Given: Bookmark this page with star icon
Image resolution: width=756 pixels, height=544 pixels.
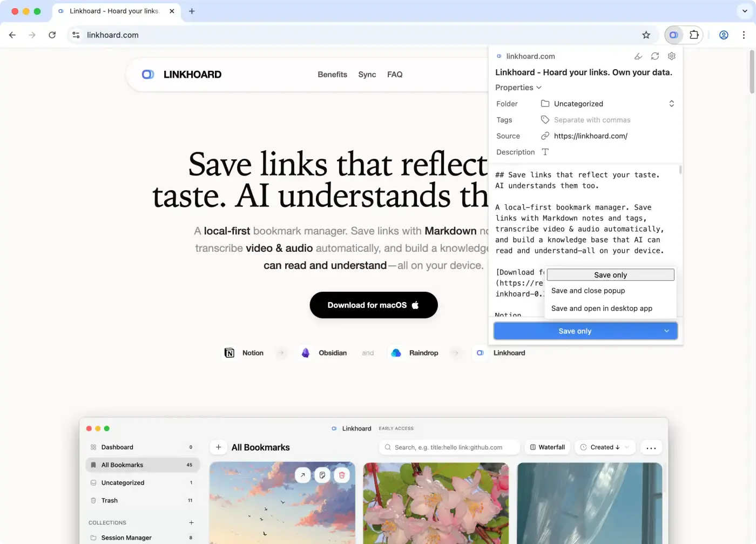Looking at the screenshot, I should pyautogui.click(x=646, y=35).
